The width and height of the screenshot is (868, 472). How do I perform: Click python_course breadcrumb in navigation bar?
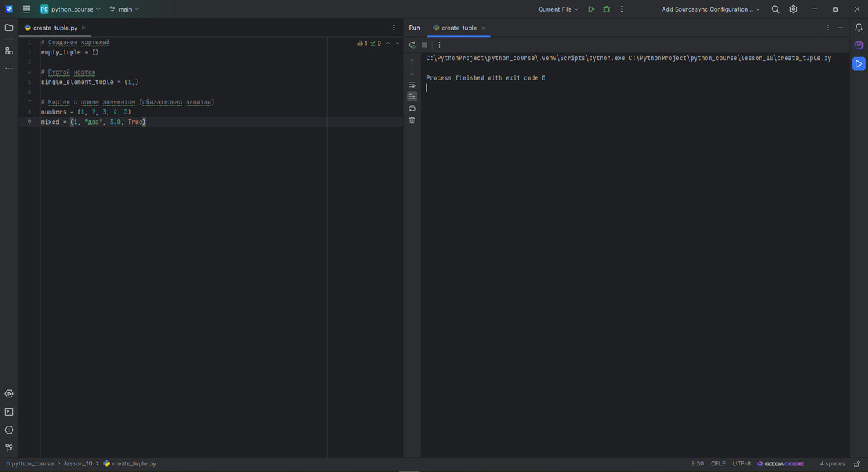(29, 463)
